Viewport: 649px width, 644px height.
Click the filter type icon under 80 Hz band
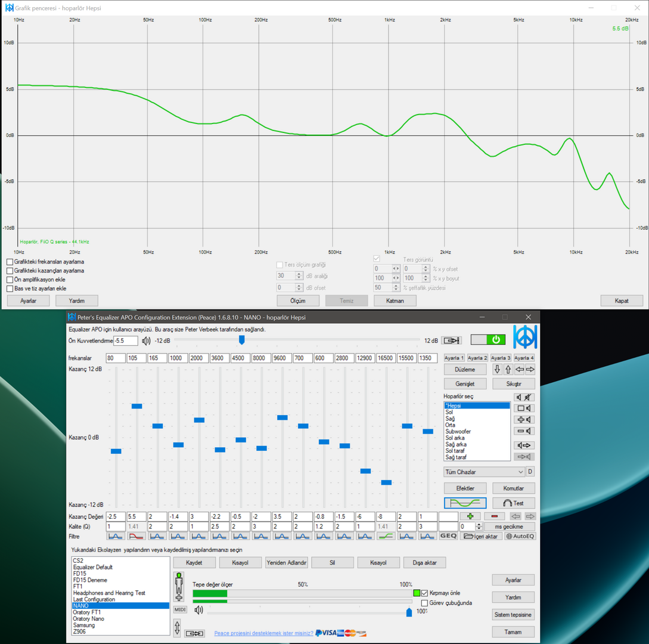point(116,536)
